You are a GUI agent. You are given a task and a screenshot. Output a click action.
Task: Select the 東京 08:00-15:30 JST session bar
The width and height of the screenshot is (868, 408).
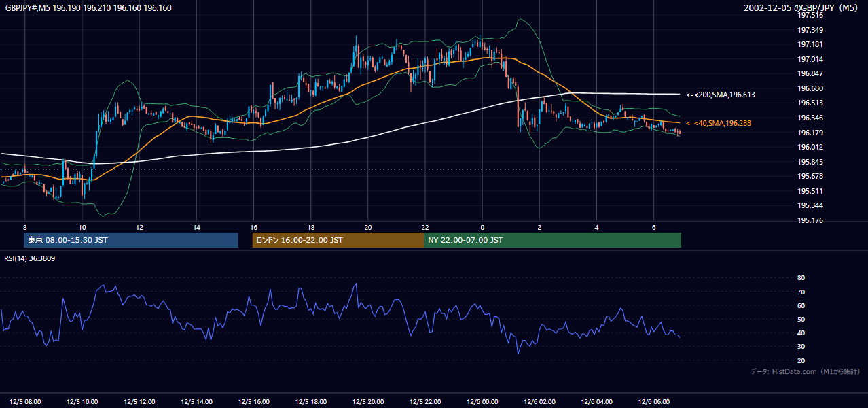click(131, 240)
